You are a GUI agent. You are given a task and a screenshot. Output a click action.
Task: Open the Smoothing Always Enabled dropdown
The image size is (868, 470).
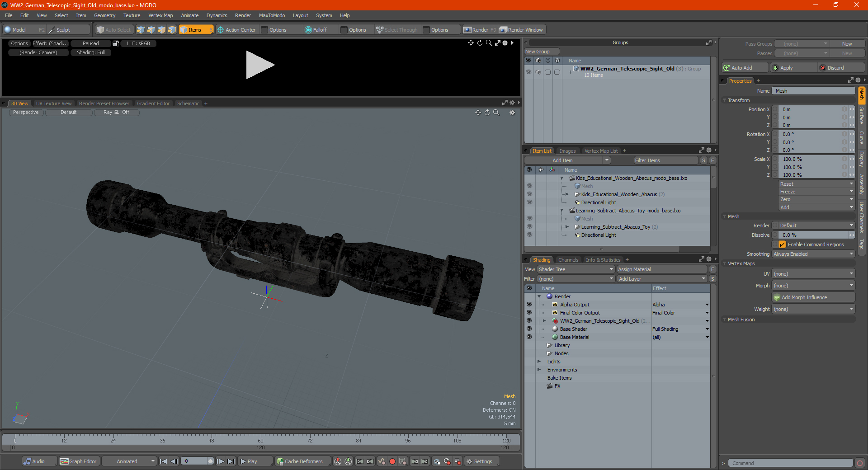click(813, 254)
